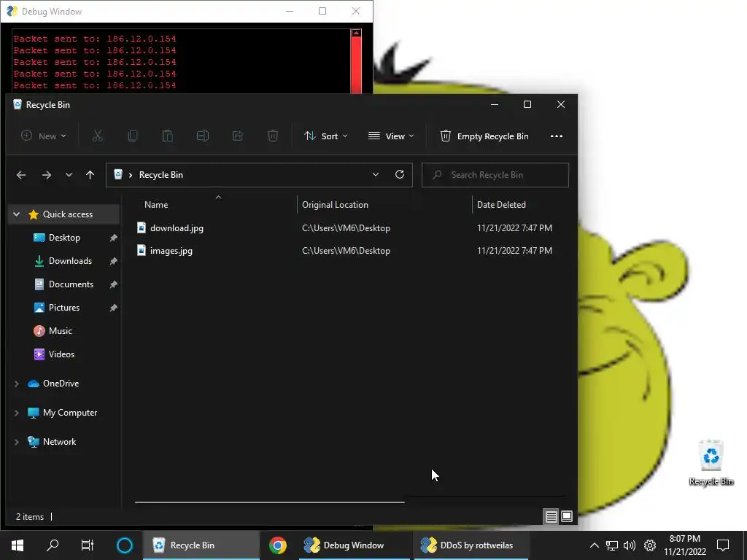Click the Paste clipboard icon in toolbar
Viewport: 747px width, 560px height.
[x=168, y=136]
